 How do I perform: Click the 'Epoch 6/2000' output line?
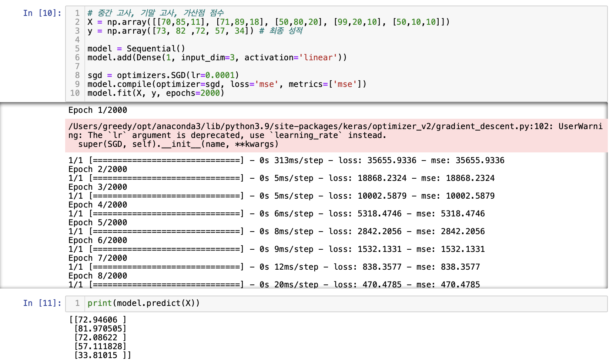pyautogui.click(x=98, y=240)
